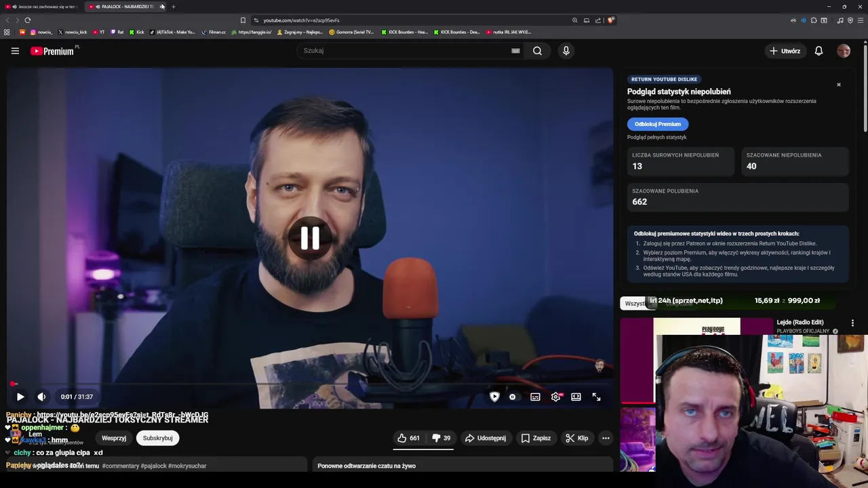Open browser extensions puzzle icon
This screenshot has width=868, height=488.
pos(814,20)
